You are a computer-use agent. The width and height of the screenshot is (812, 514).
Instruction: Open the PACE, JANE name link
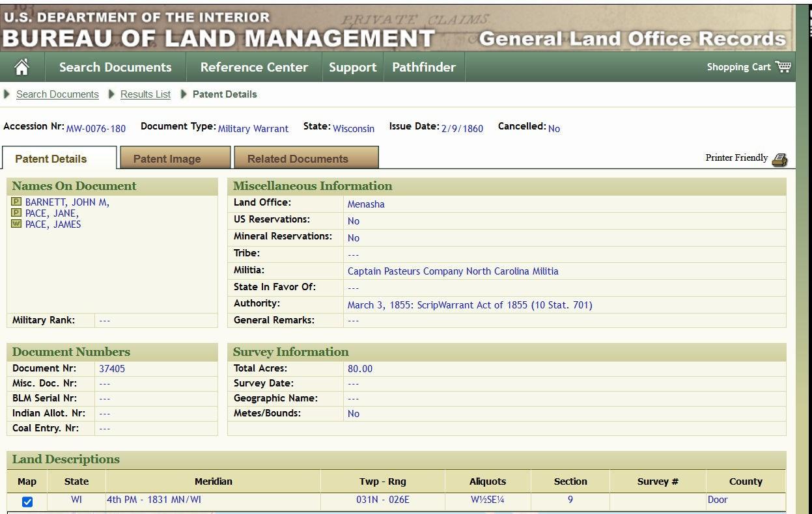(52, 213)
